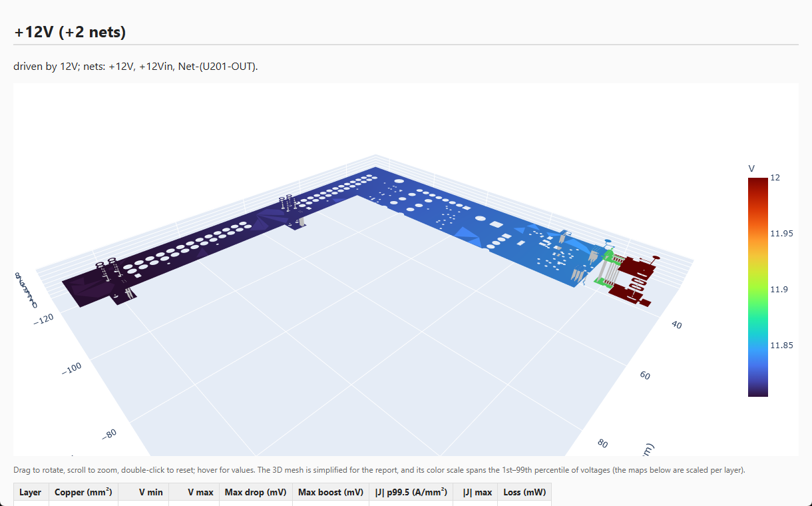This screenshot has height=506, width=812.
Task: Click the colorbar tick label 11.9
Action: tap(779, 290)
